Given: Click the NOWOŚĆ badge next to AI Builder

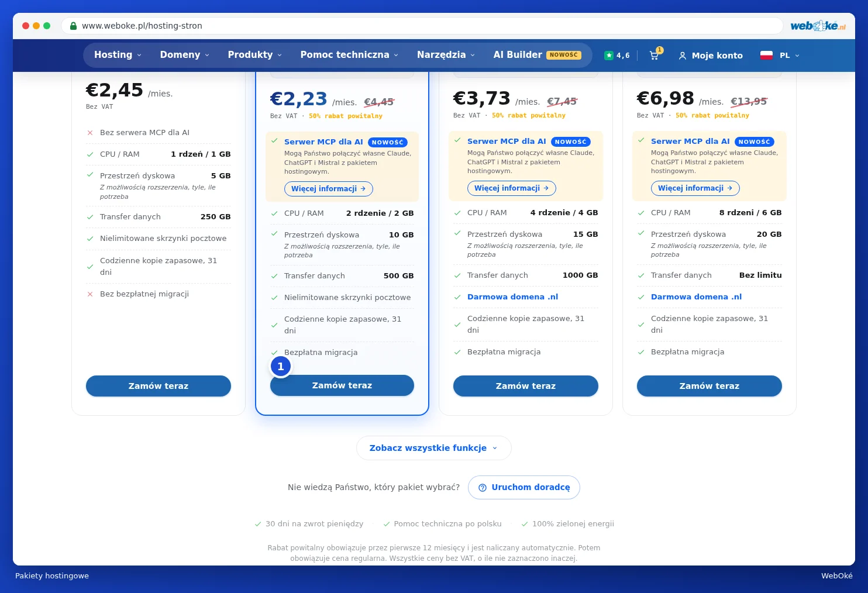Looking at the screenshot, I should (564, 55).
